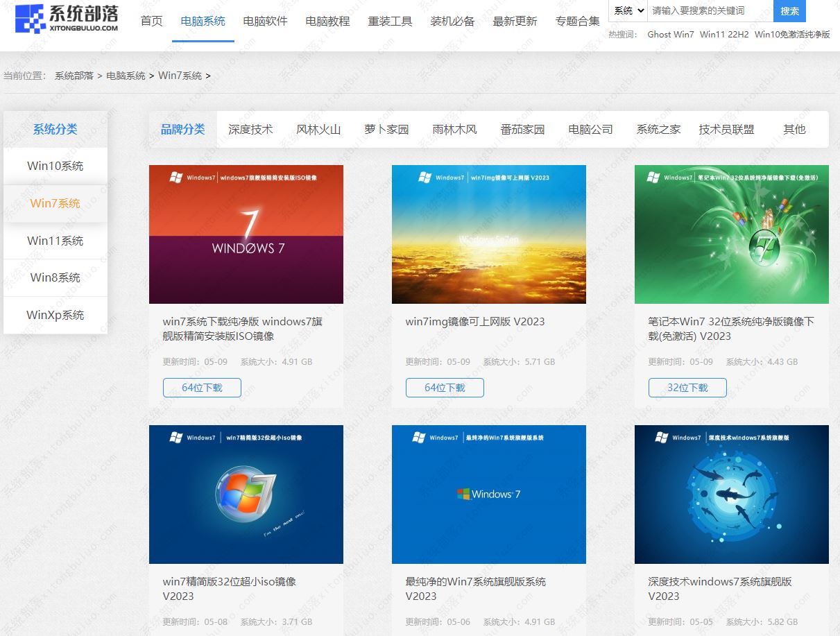Filter by brand 番茄家园
This screenshot has height=636, width=840.
coord(522,129)
